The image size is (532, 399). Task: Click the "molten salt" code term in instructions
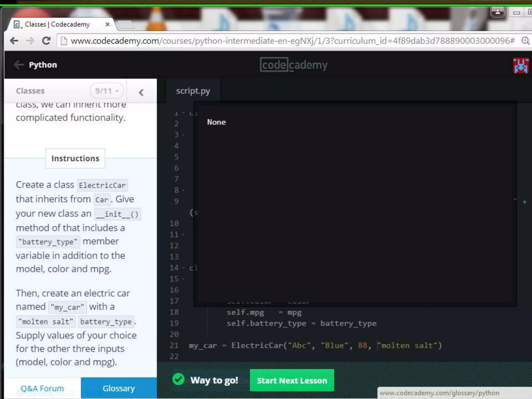click(46, 322)
